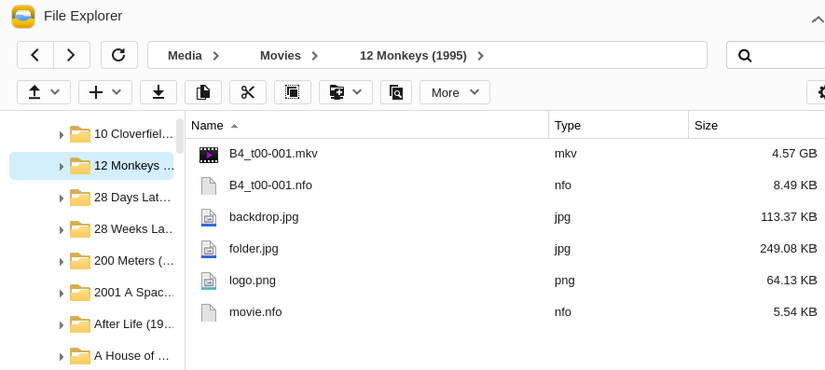This screenshot has height=370, width=825.
Task: Open the upload dropdown button
Action: (x=44, y=93)
